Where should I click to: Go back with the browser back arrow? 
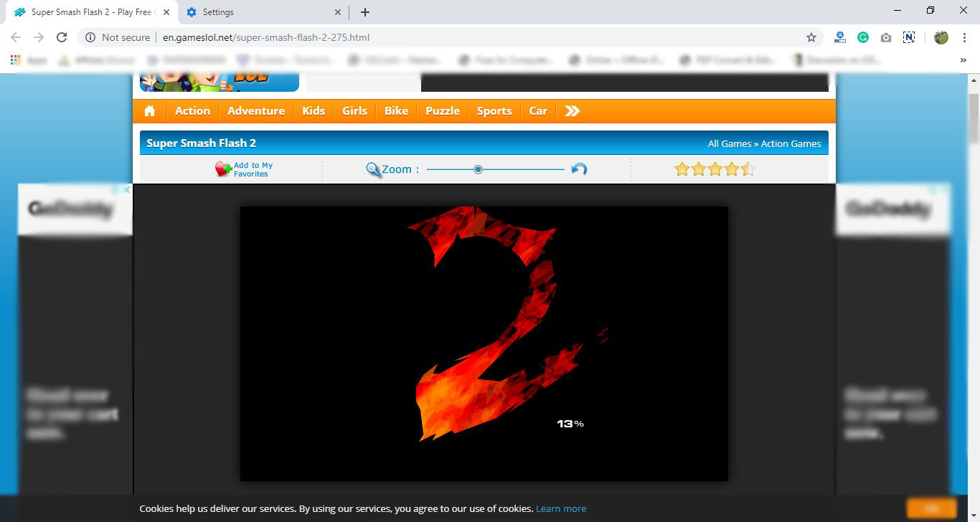tap(16, 37)
